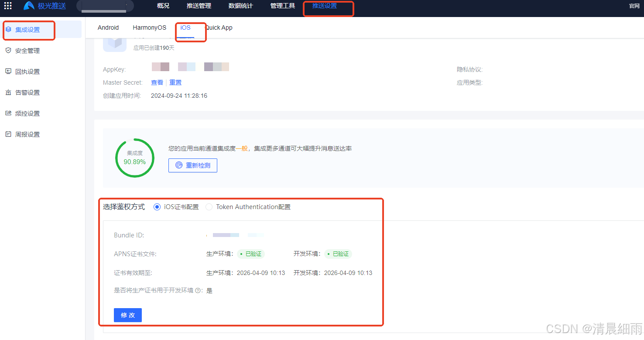Open the 推送设置 menu
Screen dimensions: 644x340
[325, 6]
